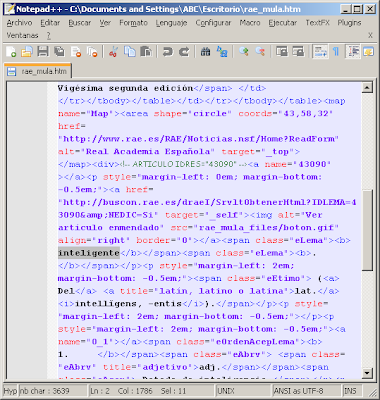Open the Ventanas menu
Screen dimensions: 380x400
coord(22,35)
